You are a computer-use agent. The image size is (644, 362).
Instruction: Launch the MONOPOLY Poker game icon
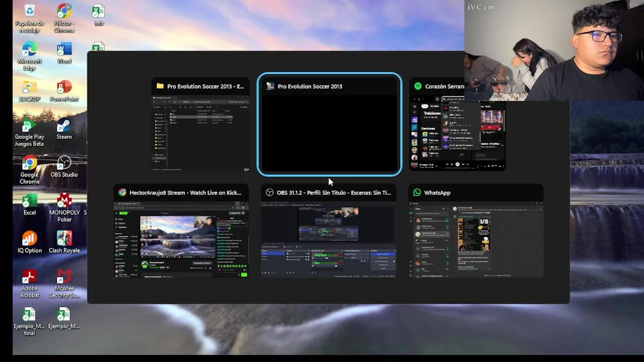point(64,208)
